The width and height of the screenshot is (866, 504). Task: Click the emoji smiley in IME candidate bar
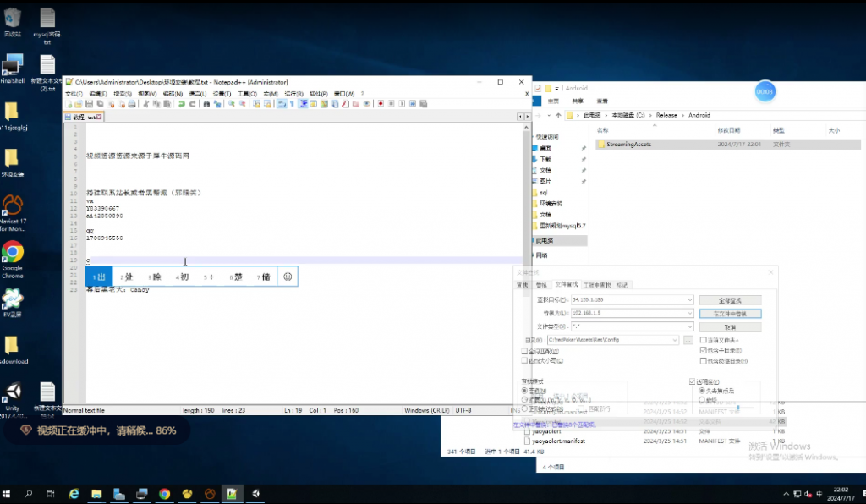(x=288, y=277)
